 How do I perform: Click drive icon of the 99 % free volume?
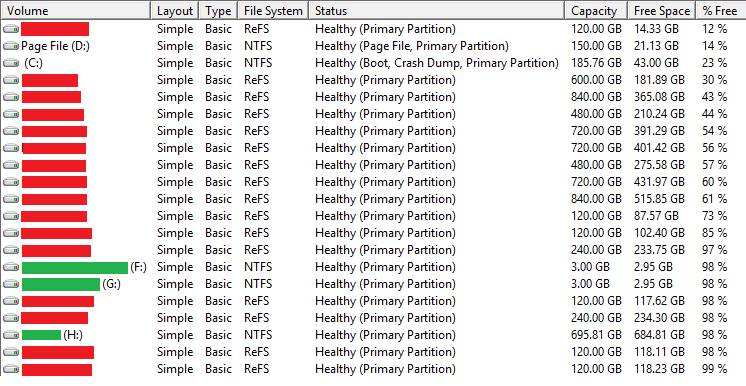coord(11,369)
